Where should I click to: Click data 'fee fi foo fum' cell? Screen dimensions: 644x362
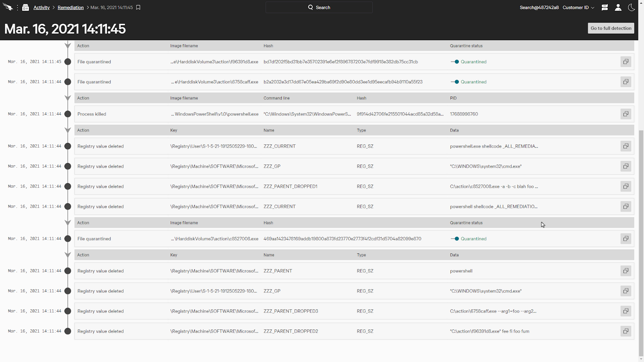pos(489,331)
